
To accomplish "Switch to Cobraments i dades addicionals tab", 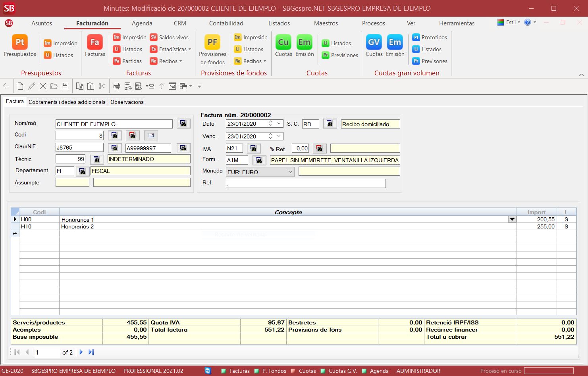I will 67,102.
